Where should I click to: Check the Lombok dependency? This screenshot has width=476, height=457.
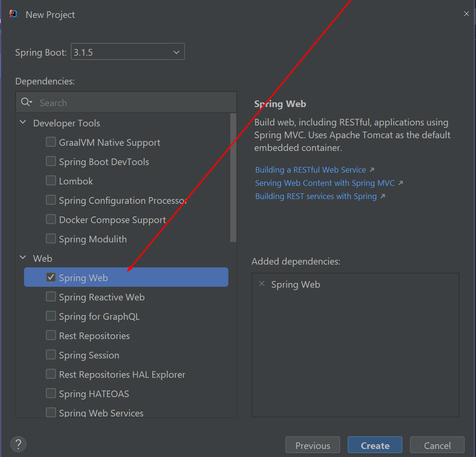50,181
